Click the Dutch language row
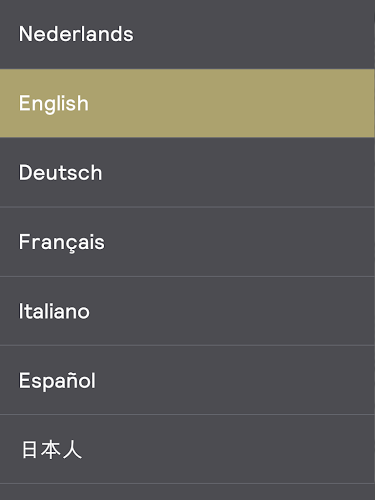375x500 pixels. 187,34
